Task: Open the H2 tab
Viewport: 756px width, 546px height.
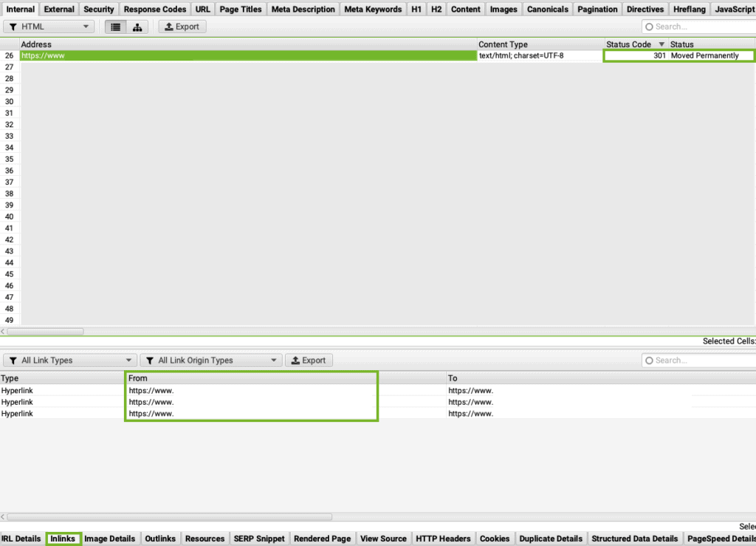Action: click(x=436, y=9)
